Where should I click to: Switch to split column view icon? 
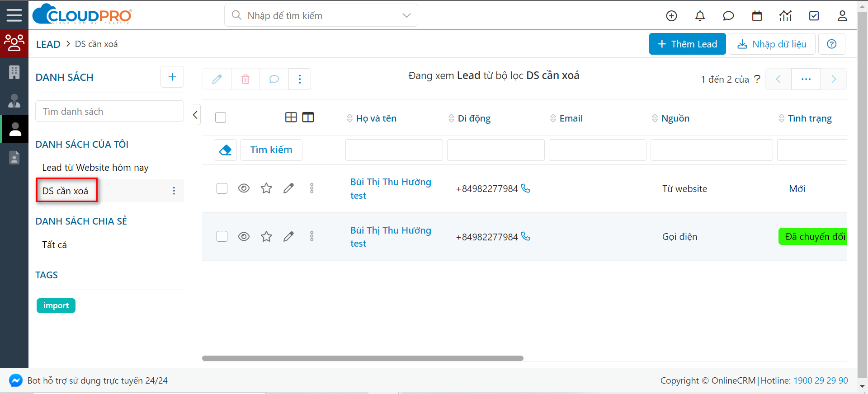pos(308,117)
